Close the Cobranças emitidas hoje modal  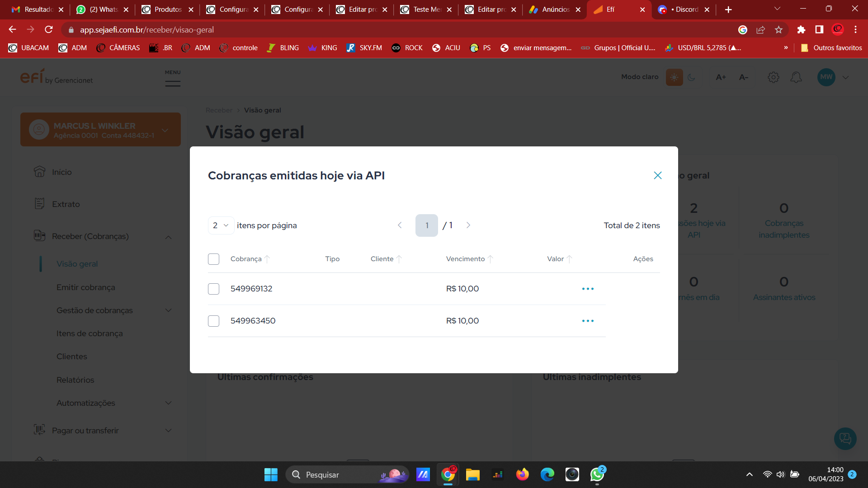658,175
